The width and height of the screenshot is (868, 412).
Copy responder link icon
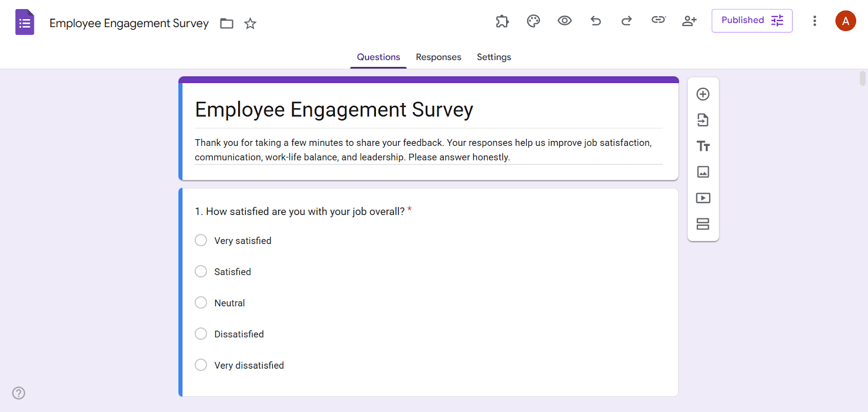658,20
